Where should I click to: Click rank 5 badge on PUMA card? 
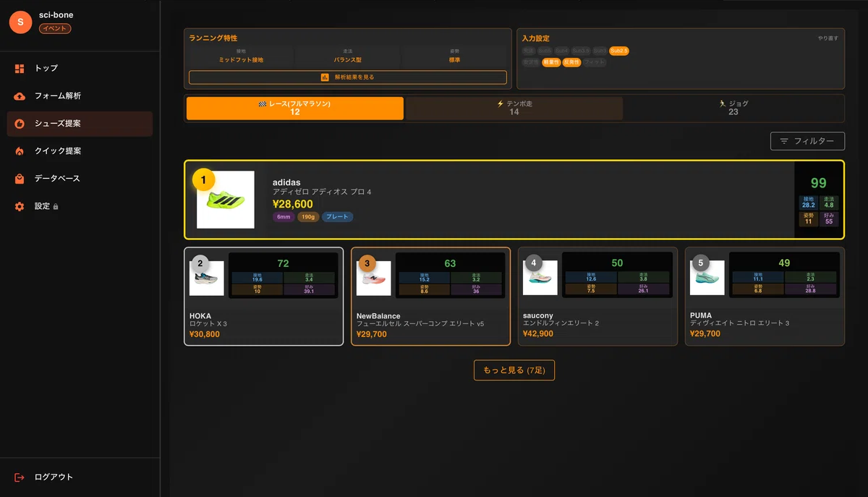701,263
